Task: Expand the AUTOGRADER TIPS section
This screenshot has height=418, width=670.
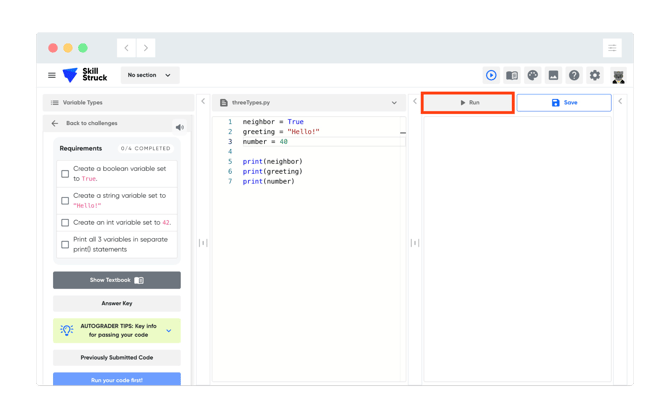Action: [x=117, y=330]
